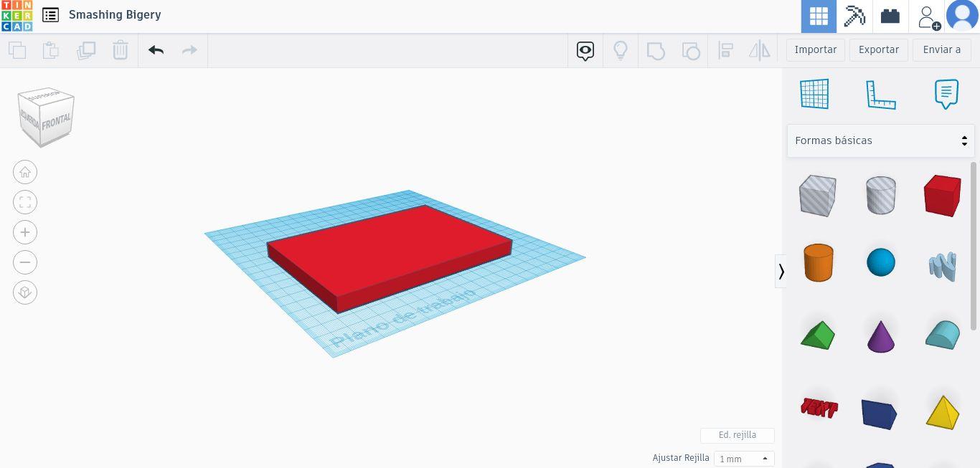
Task: Click the Mirror flip icon
Action: [759, 50]
